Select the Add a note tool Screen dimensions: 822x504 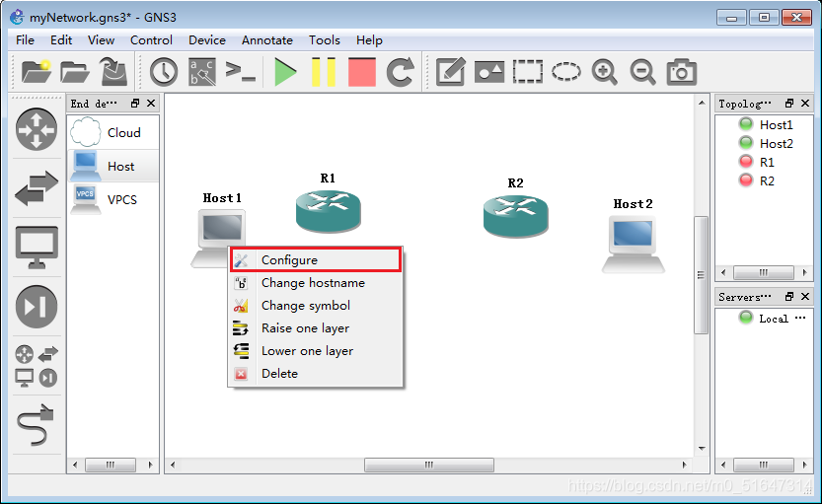[450, 72]
